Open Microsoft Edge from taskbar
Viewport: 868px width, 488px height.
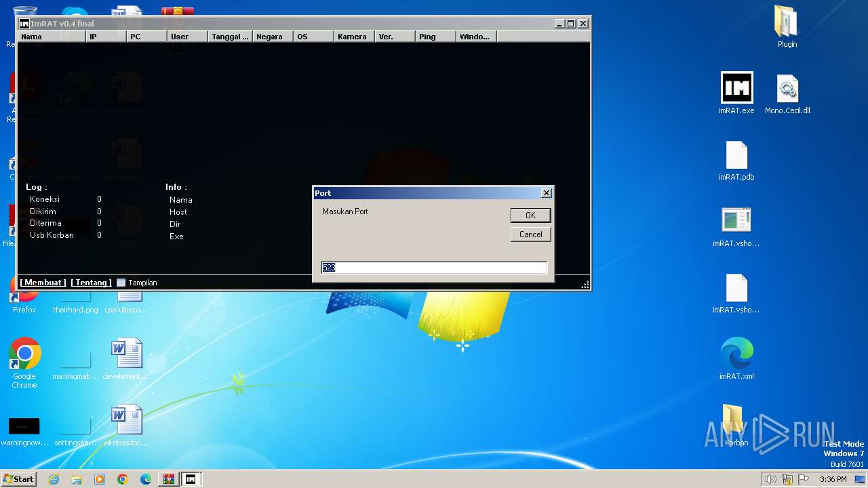[145, 479]
